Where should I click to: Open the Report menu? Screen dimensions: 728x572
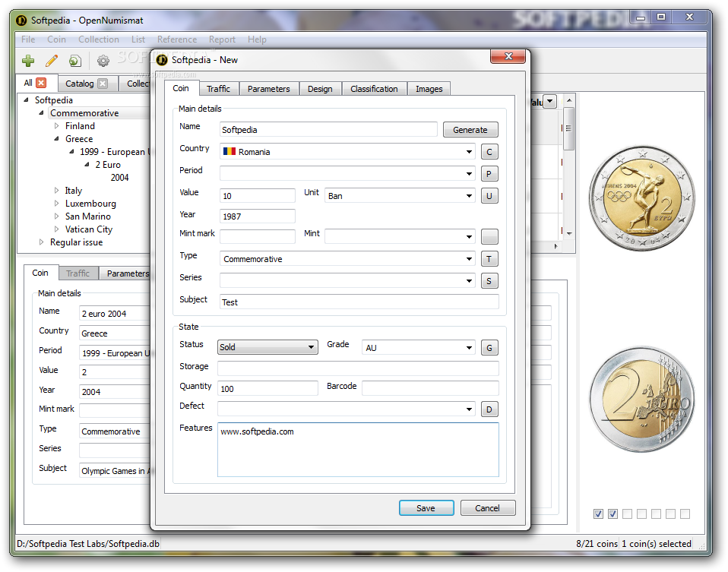coord(222,40)
